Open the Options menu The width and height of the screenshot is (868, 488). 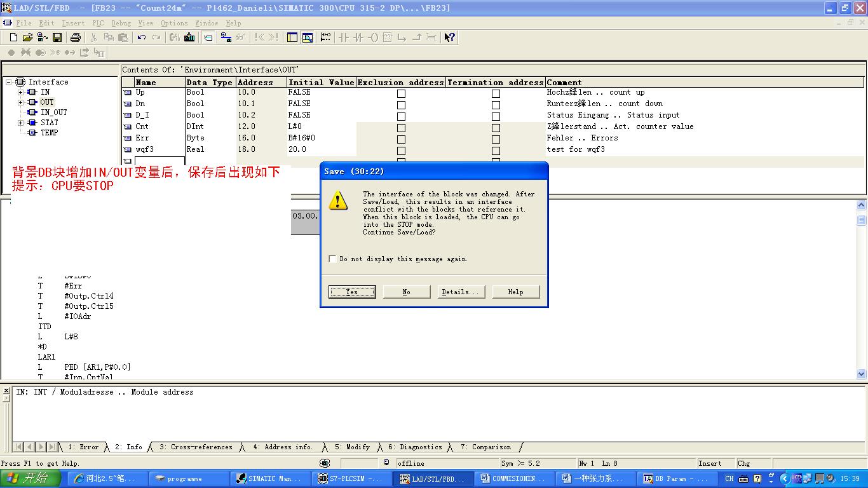174,23
